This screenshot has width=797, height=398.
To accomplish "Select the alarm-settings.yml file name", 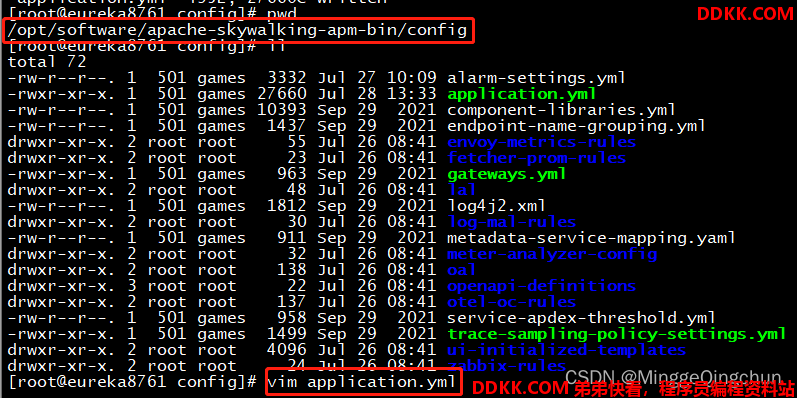I will point(536,78).
